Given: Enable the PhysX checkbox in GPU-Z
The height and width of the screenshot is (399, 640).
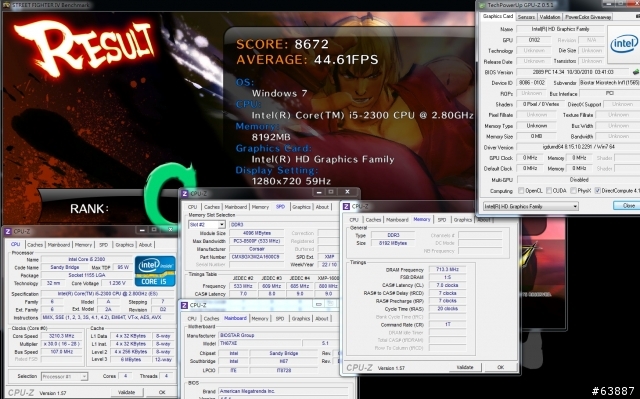Looking at the screenshot, I should pos(573,191).
